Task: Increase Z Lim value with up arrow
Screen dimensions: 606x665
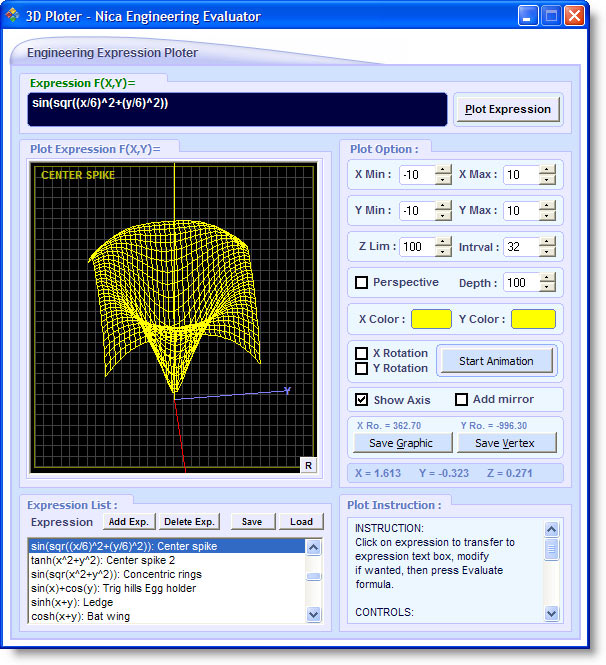Action: (x=443, y=241)
